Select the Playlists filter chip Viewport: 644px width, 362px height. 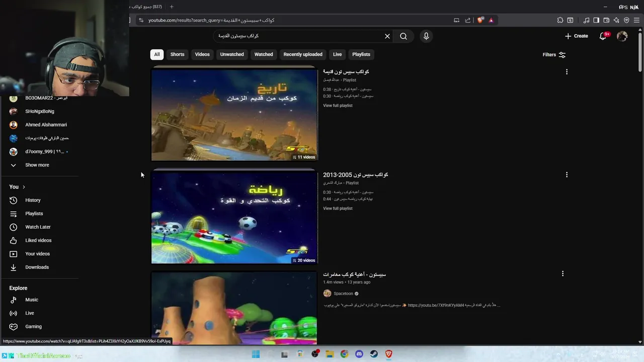[361, 54]
